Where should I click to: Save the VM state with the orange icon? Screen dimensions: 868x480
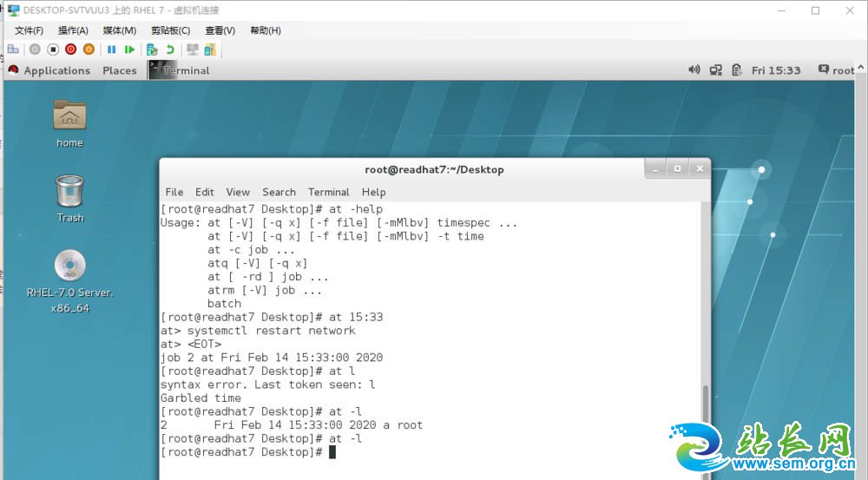pos(88,49)
